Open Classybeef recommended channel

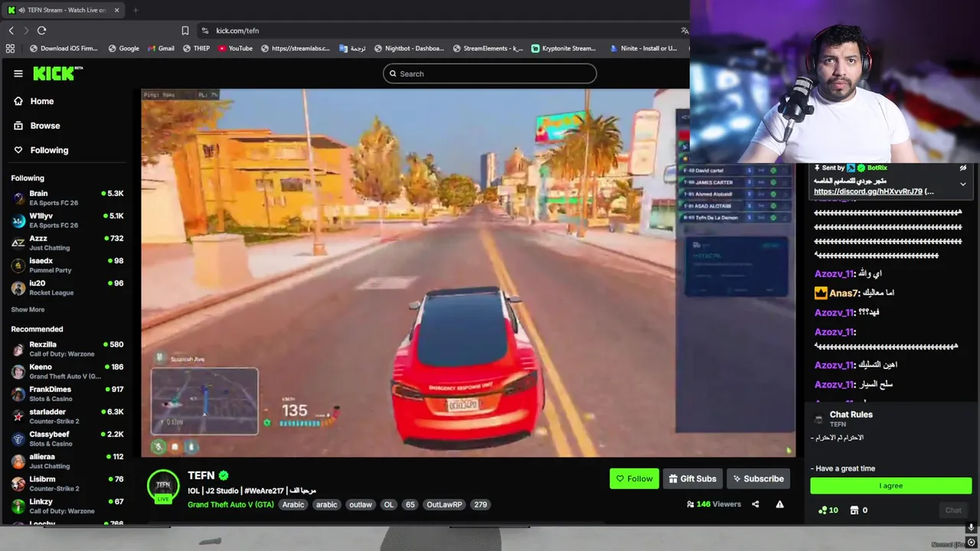pos(67,439)
